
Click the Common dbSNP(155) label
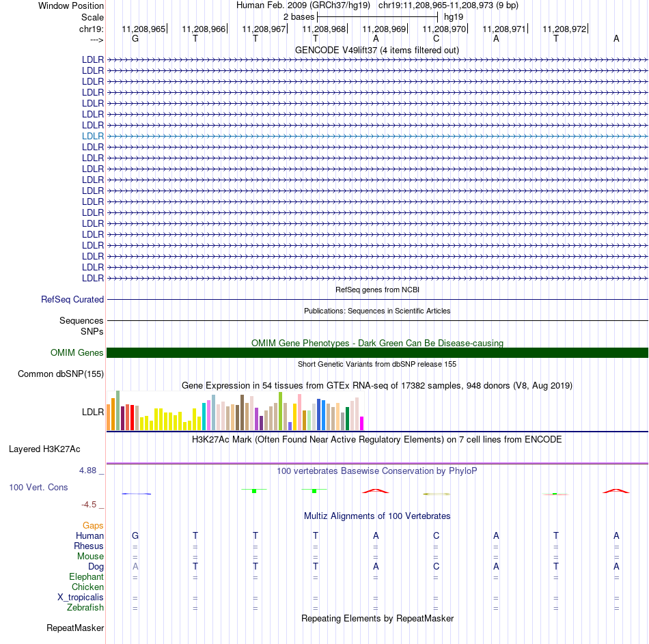60,374
